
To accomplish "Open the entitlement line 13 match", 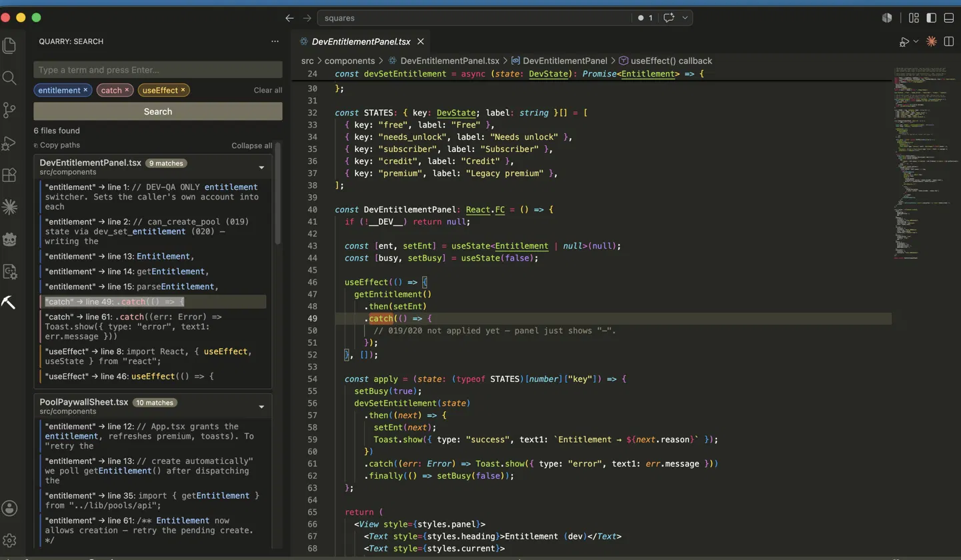I will pyautogui.click(x=153, y=257).
